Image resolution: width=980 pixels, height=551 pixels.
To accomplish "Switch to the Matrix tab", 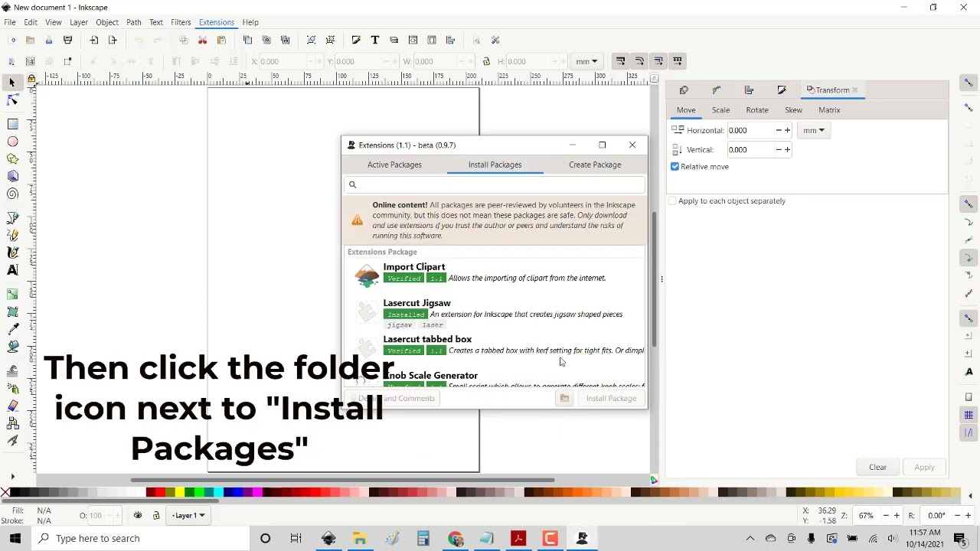I will click(829, 110).
